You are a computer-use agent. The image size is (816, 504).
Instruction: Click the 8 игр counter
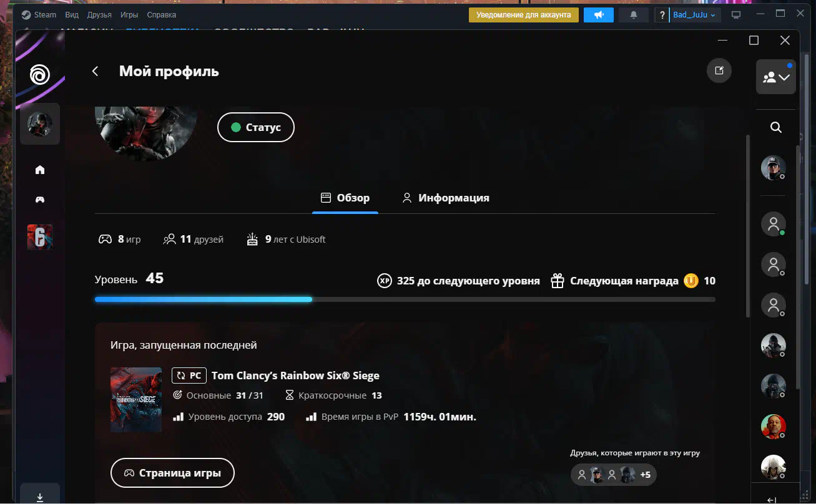(x=120, y=239)
